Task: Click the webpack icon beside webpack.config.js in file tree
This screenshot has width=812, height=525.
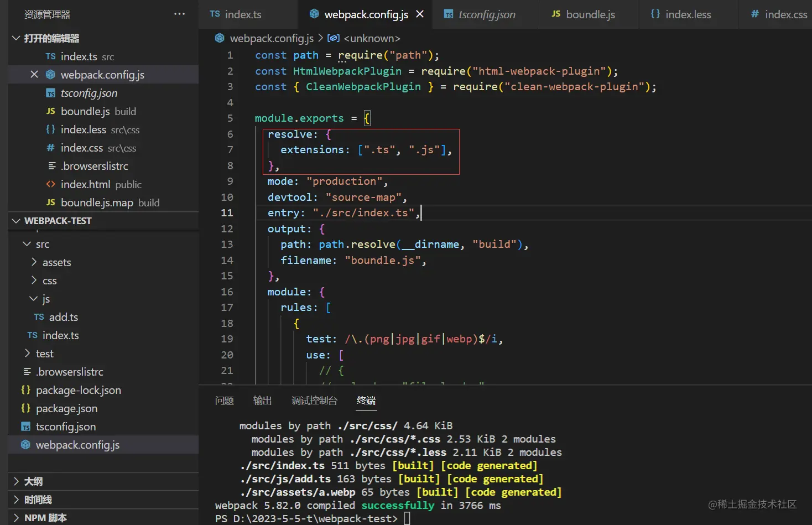Action: pos(25,444)
